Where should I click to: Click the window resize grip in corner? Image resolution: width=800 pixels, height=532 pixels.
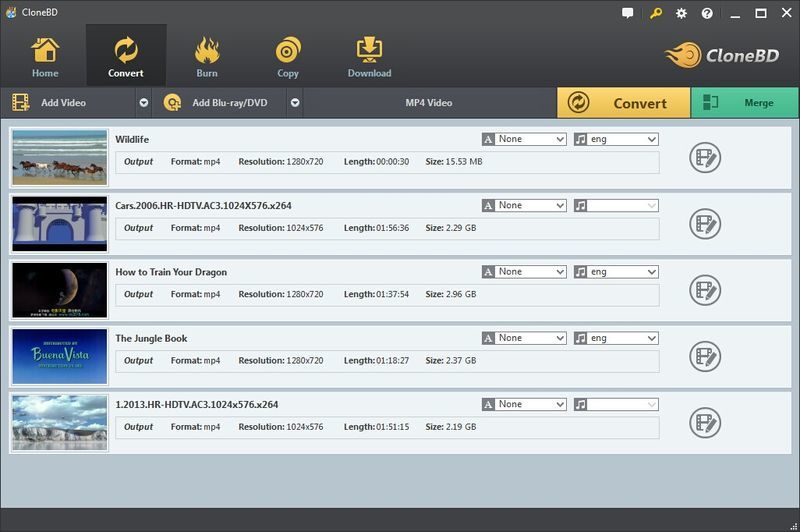pos(793,526)
